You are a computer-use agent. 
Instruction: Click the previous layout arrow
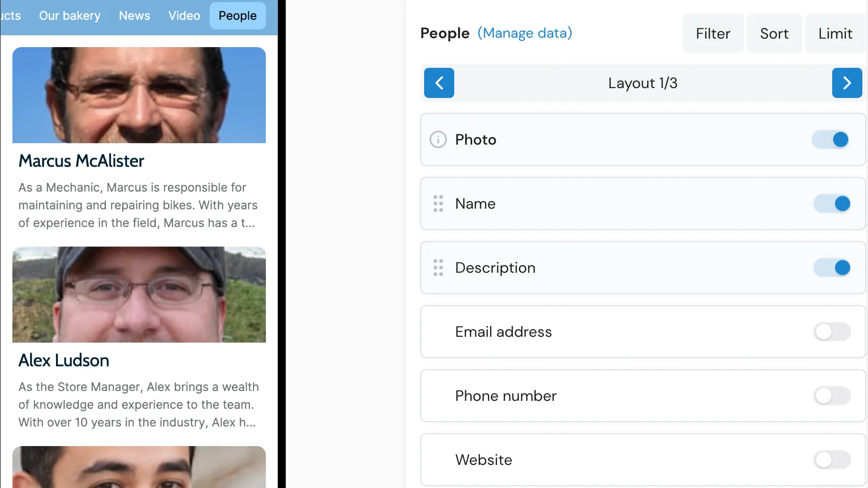439,83
